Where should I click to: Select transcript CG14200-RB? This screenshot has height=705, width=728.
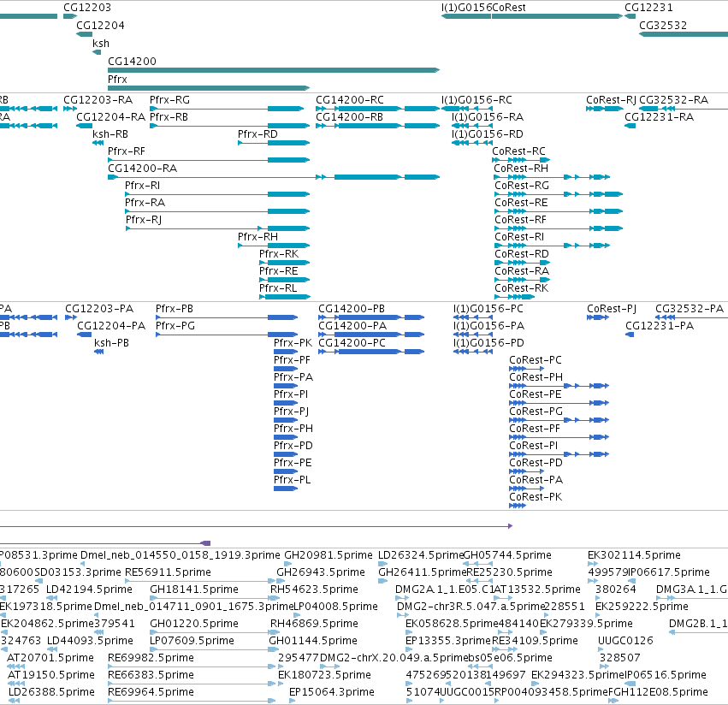pos(377,126)
